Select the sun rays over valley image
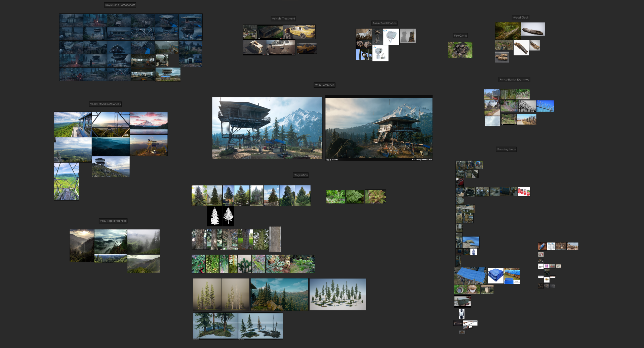Screen dimensions: 644x348 pyautogui.click(x=82, y=246)
